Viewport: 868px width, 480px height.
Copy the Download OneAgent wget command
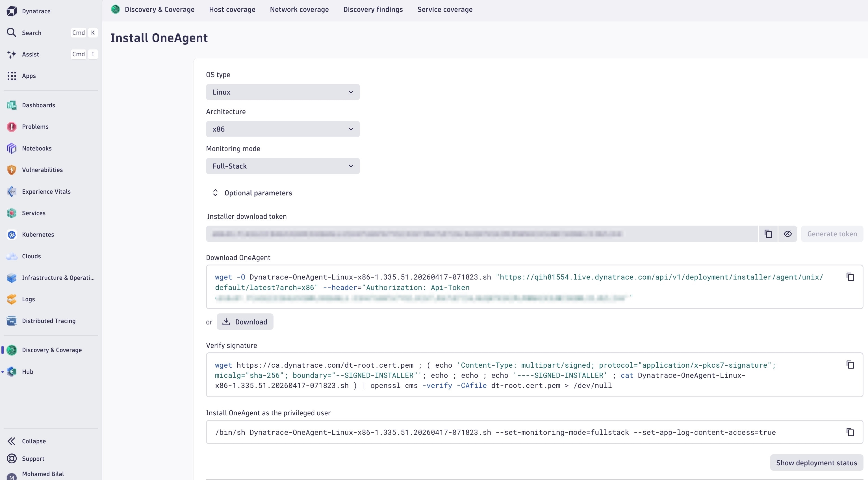click(x=850, y=277)
